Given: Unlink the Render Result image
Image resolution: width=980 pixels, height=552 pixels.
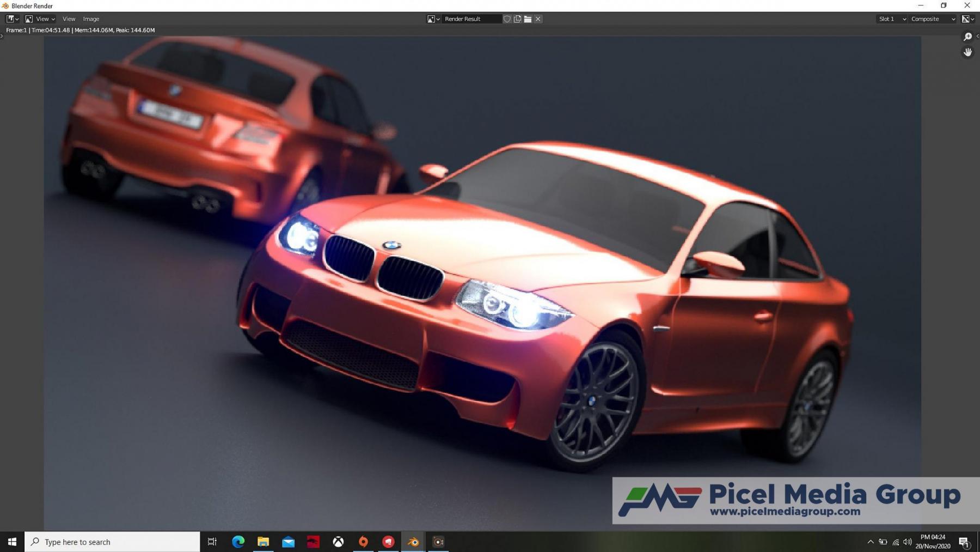Looking at the screenshot, I should (538, 19).
